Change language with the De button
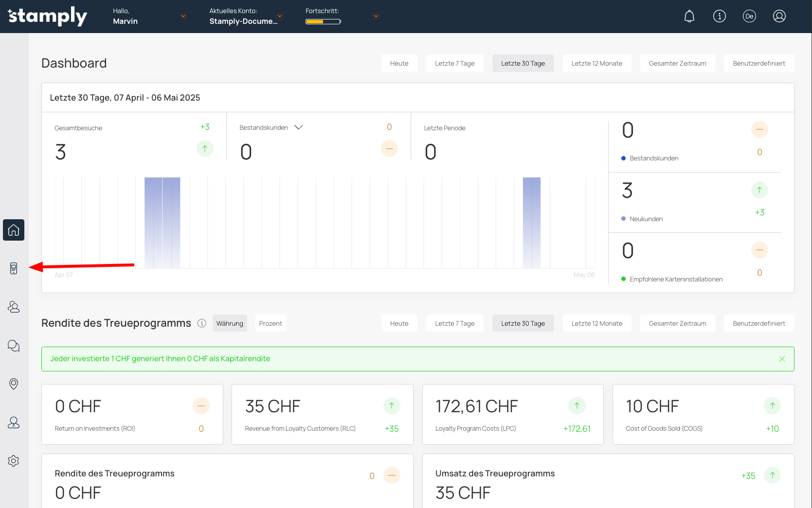Screen dimensions: 812x508 tap(749, 17)
